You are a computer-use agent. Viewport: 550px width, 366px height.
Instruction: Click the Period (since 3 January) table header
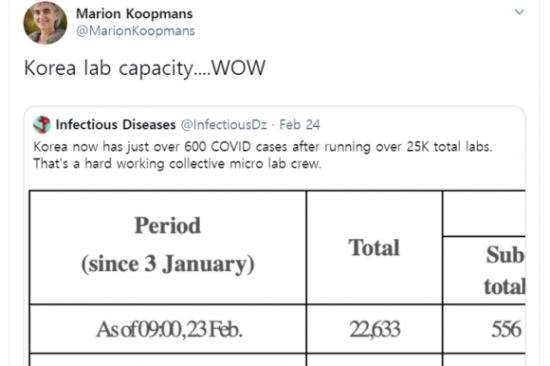click(168, 247)
